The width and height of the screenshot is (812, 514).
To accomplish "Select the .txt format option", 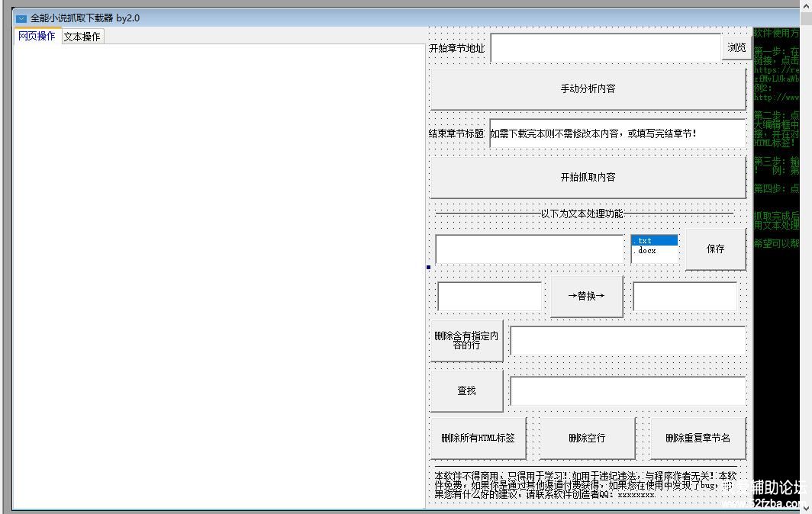I will (x=655, y=241).
